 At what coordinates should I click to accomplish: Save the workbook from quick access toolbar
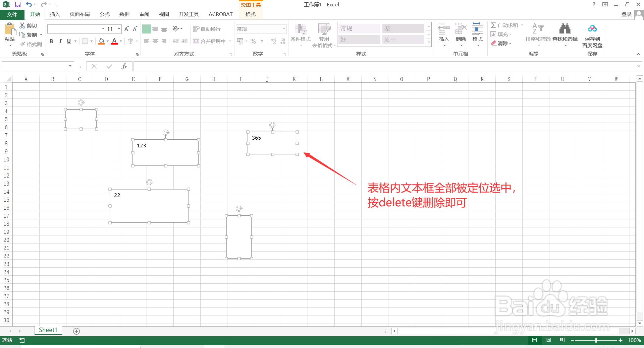pos(18,4)
